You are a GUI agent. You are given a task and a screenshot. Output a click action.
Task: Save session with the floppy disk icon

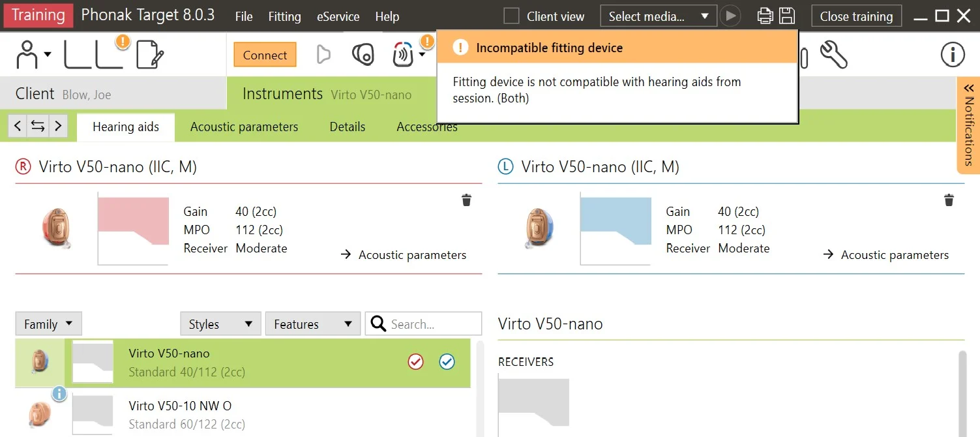click(x=788, y=16)
